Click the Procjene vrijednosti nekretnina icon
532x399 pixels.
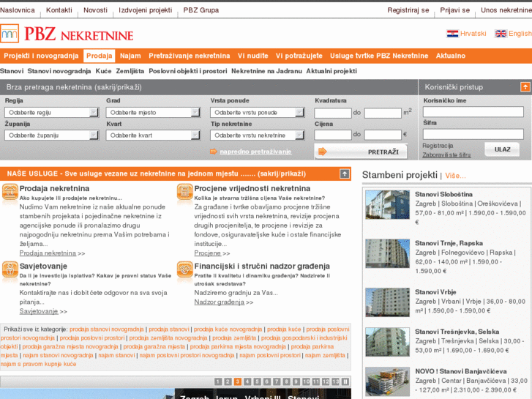pyautogui.click(x=184, y=193)
